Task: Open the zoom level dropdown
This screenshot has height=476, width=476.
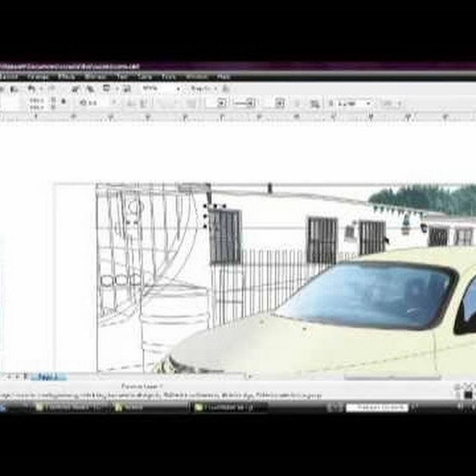Action: coord(178,89)
